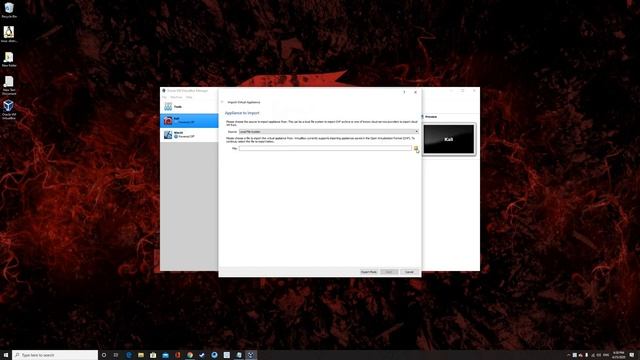Open the file browse icon beside File field
640x360 pixels.
(416, 149)
